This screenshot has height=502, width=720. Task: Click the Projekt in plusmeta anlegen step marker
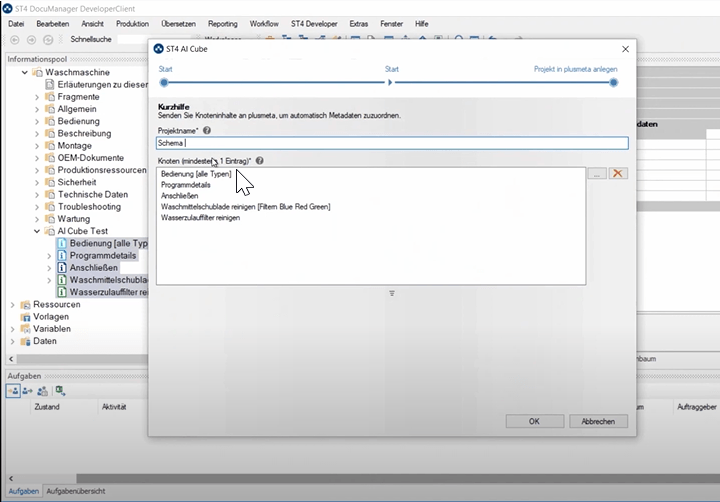[613, 83]
